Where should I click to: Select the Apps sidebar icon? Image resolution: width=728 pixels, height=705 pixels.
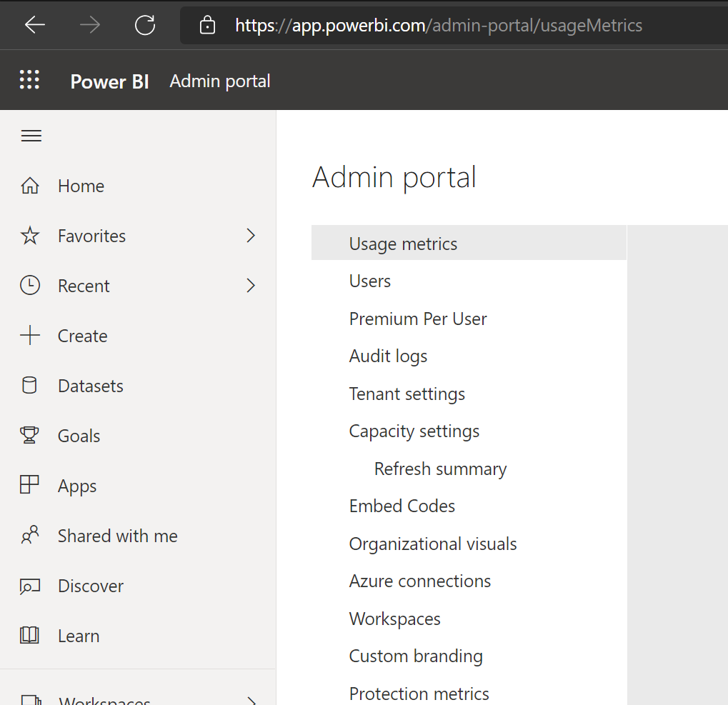(30, 485)
